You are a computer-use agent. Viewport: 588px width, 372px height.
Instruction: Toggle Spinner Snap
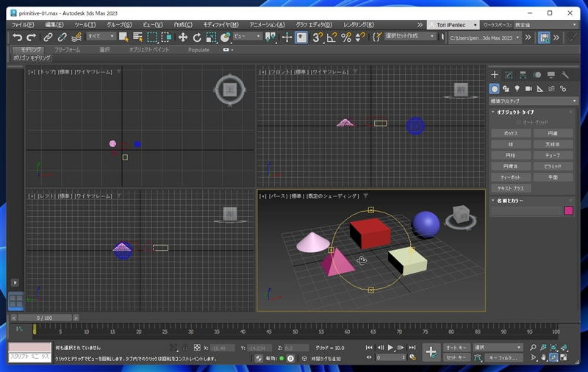point(360,37)
